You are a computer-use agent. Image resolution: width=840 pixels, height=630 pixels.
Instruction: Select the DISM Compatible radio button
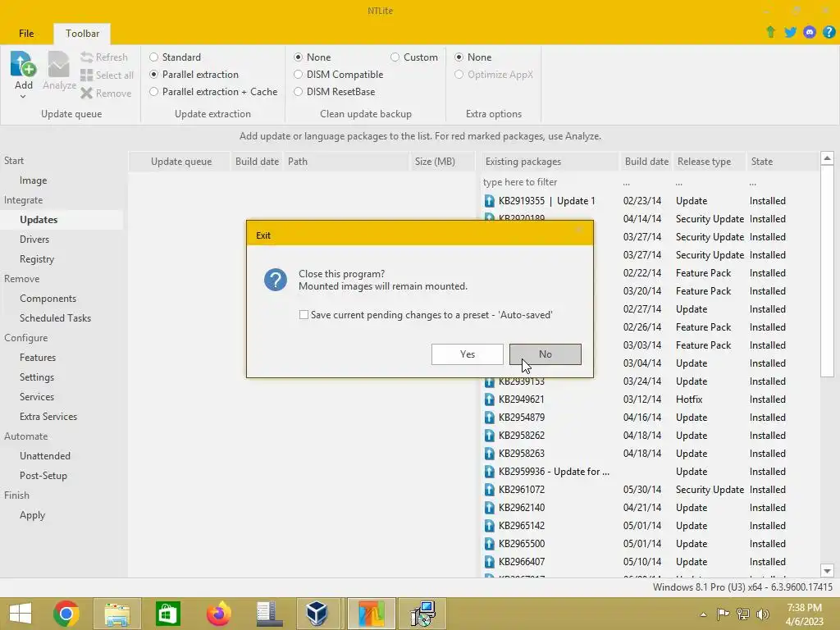[x=298, y=75]
